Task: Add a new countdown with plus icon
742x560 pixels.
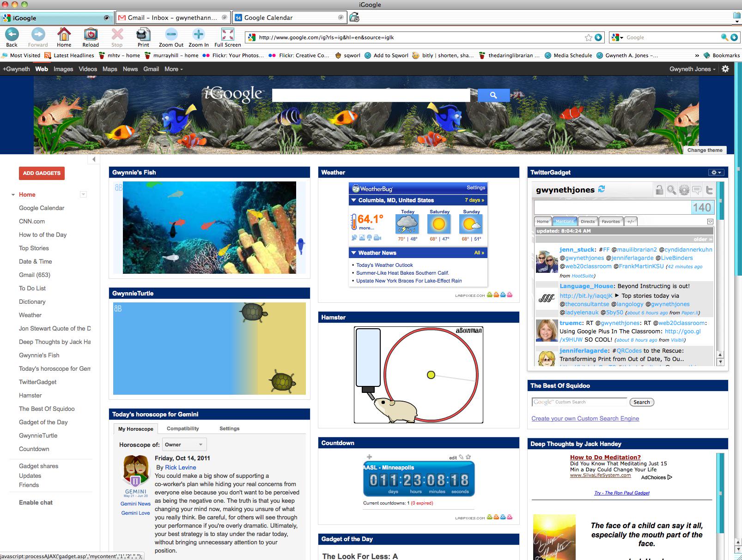Action: coord(369,457)
